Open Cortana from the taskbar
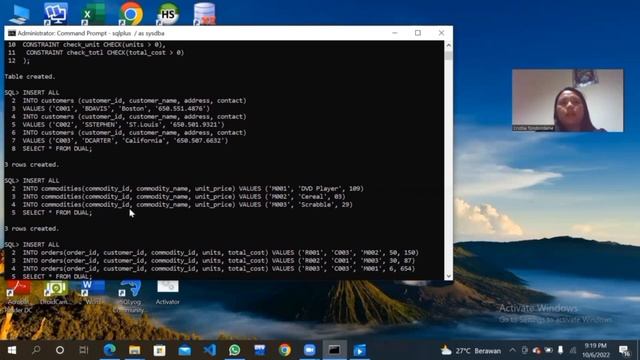640x360 pixels. click(x=60, y=350)
